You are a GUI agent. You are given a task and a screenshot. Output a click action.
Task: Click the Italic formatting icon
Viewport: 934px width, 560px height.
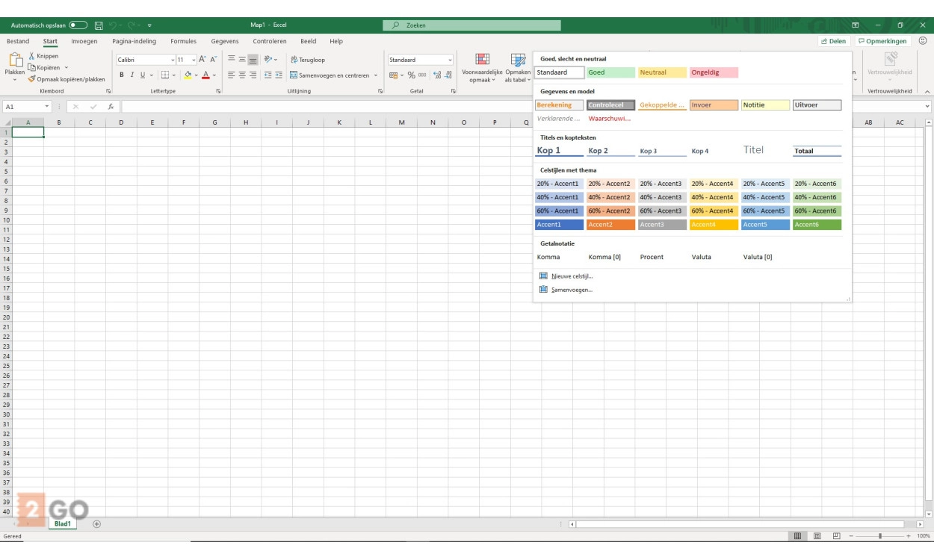132,75
